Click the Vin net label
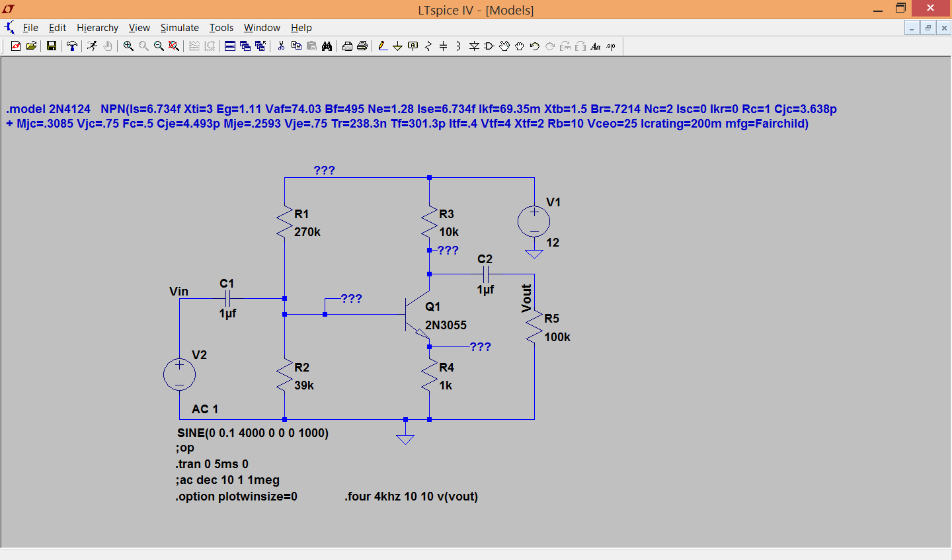 [178, 292]
